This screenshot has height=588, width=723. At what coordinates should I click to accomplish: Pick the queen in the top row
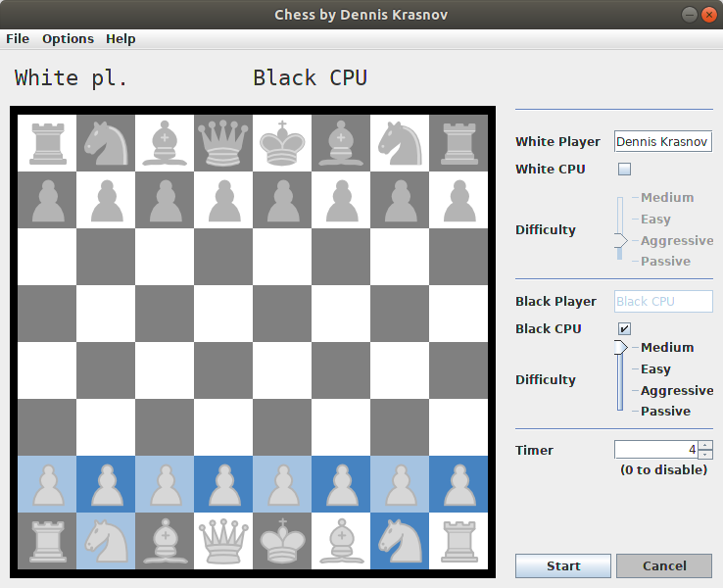tap(223, 143)
